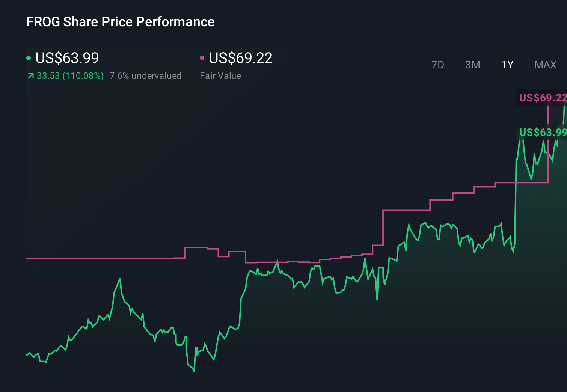Toggle visibility of the Fair Value label
Image resolution: width=567 pixels, height=392 pixels.
[221, 75]
